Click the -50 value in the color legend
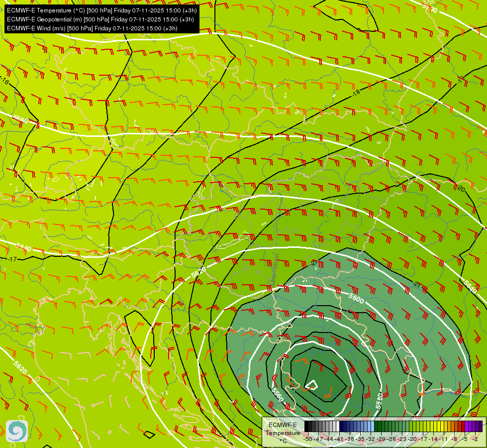This screenshot has height=448, width=487. tap(308, 439)
